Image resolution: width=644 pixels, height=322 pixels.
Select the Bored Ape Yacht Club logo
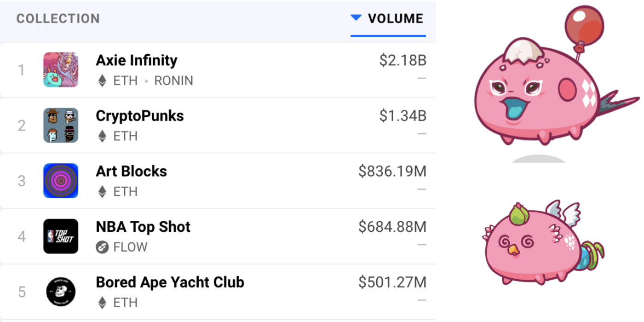[61, 292]
